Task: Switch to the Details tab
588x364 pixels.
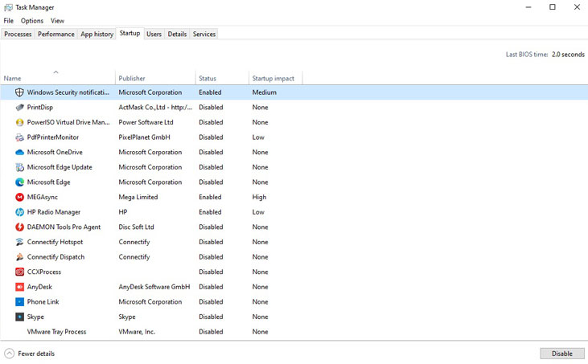Action: (x=177, y=34)
